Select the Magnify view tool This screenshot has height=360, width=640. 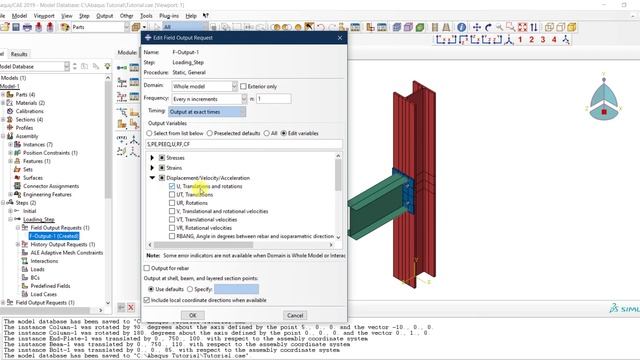click(499, 27)
